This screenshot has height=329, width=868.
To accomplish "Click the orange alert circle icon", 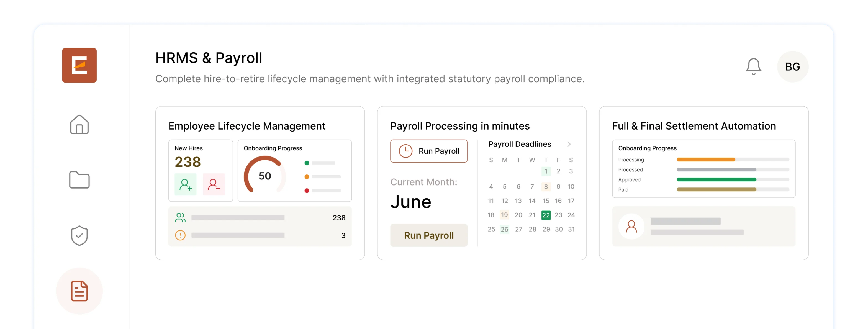I will (x=180, y=235).
